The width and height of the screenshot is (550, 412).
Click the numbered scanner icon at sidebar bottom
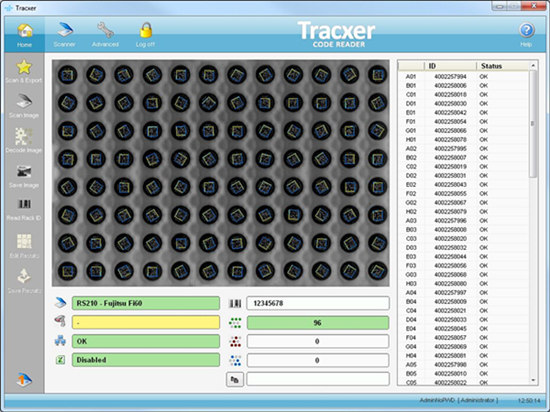pos(24,379)
